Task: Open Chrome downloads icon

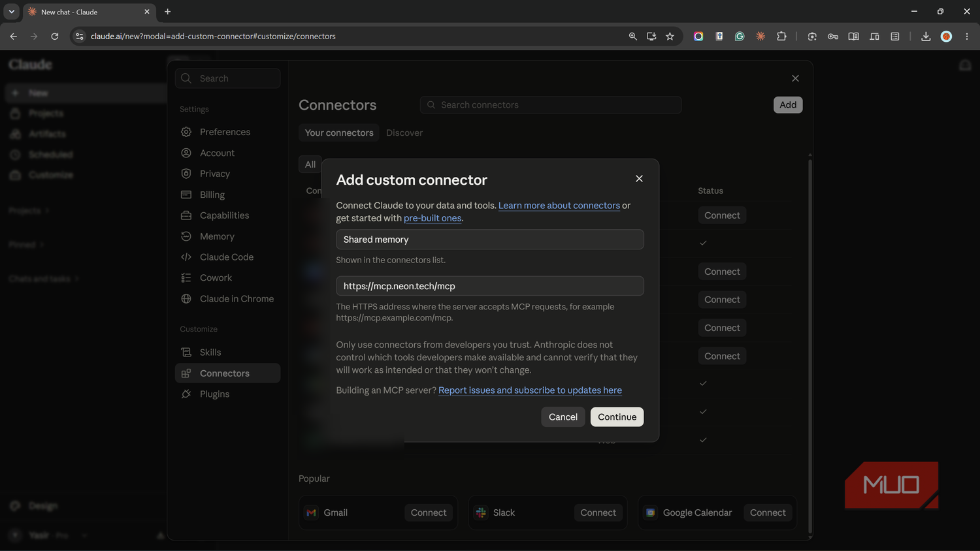Action: click(926, 37)
